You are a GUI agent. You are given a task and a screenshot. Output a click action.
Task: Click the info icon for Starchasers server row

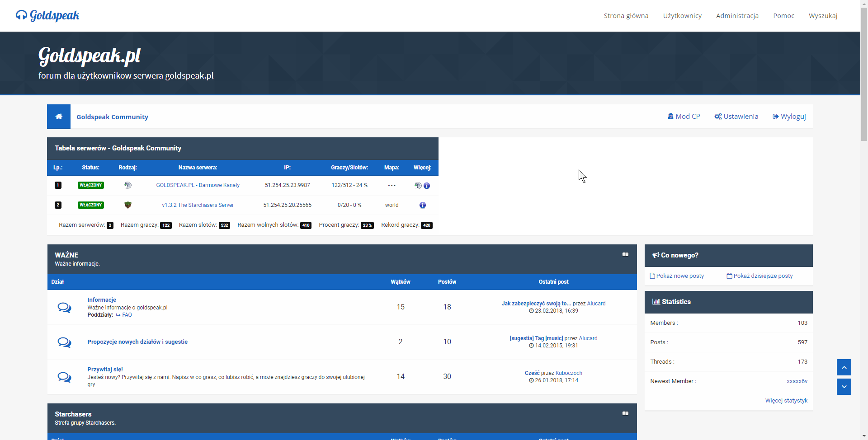pyautogui.click(x=422, y=205)
